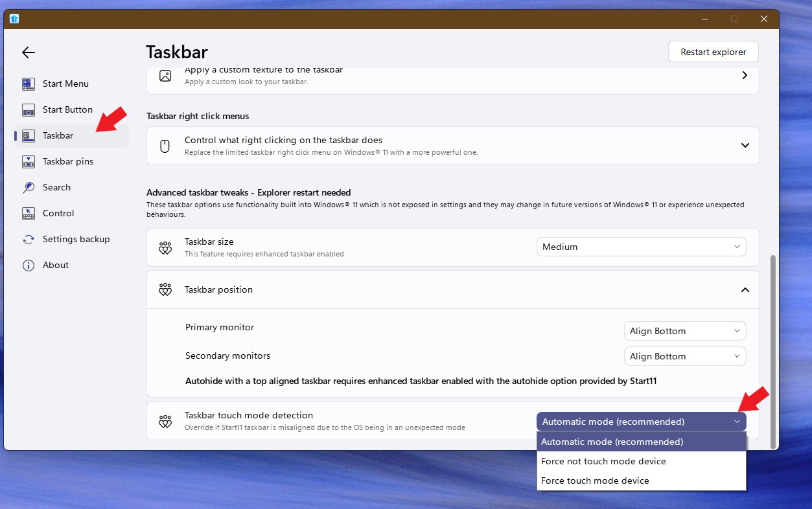Screen dimensions: 812x509
Task: Click the back arrow icon
Action: (28, 52)
